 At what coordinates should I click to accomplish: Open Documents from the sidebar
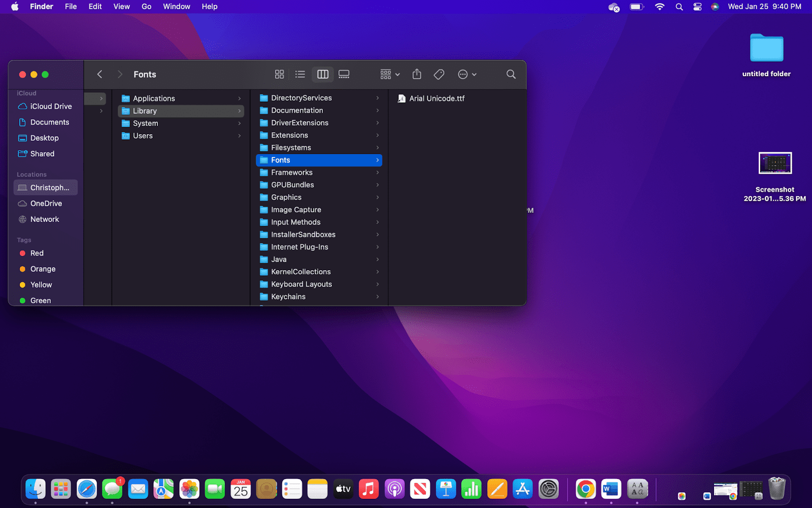(x=45, y=122)
